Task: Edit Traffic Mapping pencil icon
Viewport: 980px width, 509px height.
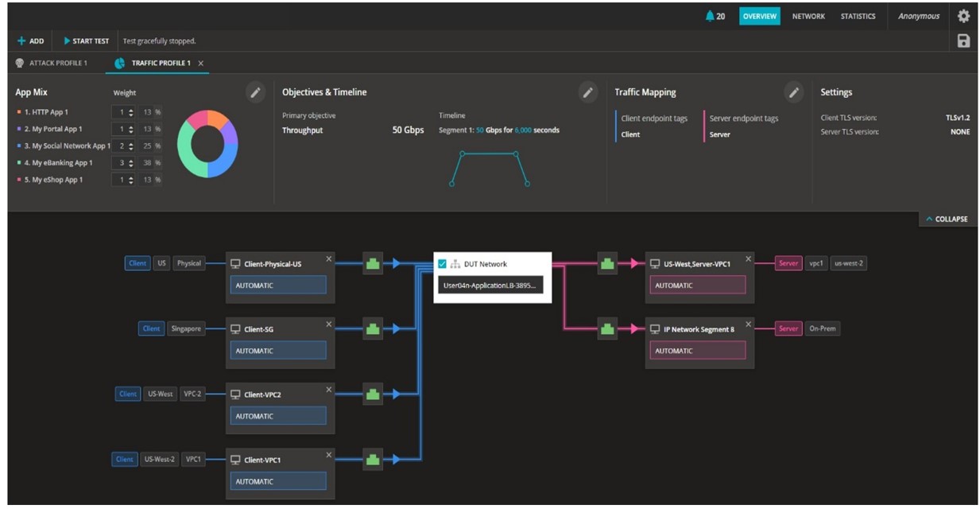Action: 793,92
